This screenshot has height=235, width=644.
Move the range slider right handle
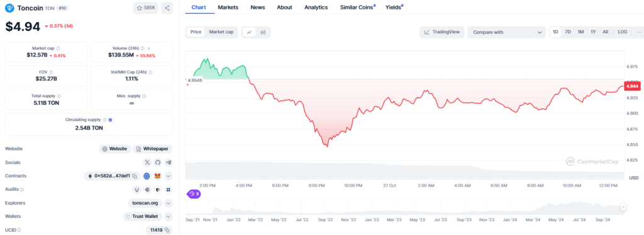click(623, 208)
